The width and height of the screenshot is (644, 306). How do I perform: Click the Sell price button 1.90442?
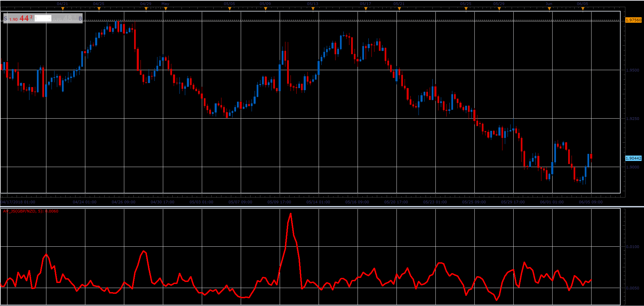pos(19,18)
